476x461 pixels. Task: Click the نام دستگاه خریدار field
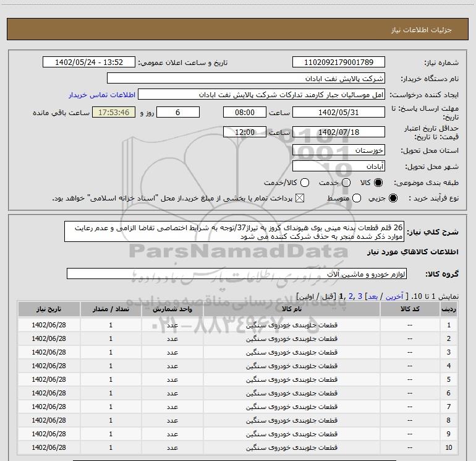click(245, 79)
